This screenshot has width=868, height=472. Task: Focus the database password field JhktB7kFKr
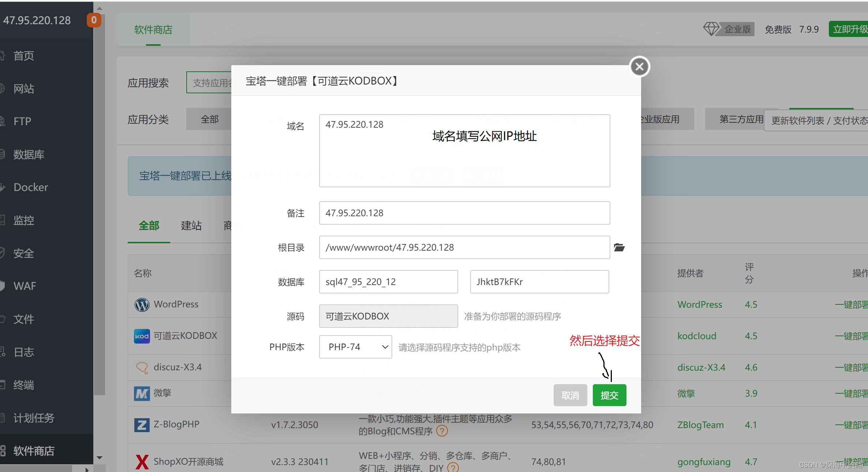pyautogui.click(x=539, y=282)
